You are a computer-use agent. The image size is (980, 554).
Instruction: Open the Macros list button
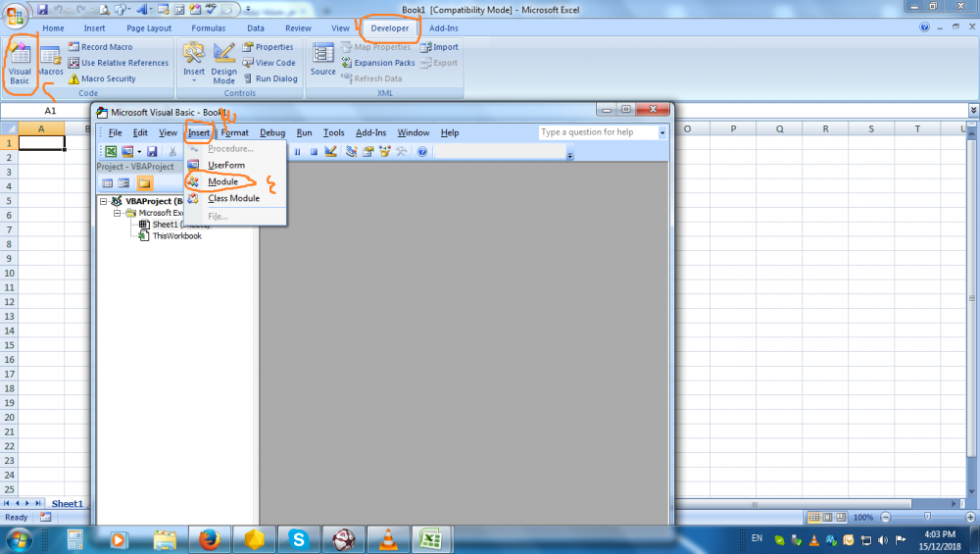(50, 63)
